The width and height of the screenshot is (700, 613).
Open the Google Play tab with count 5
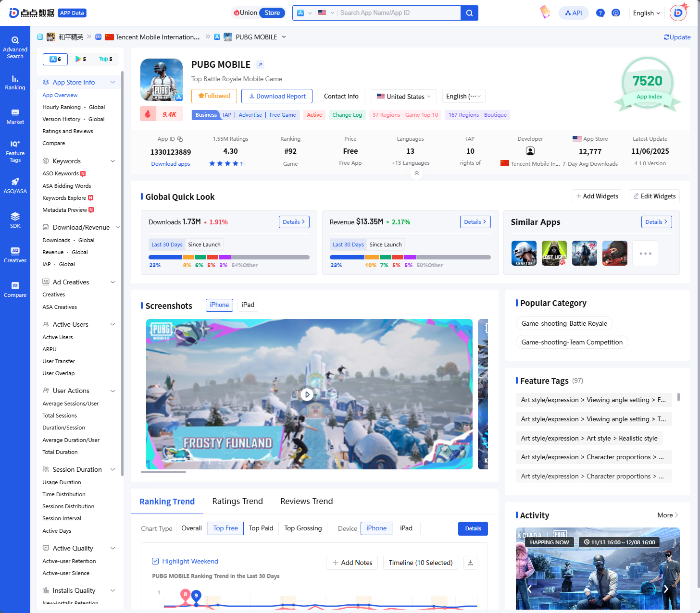click(81, 59)
